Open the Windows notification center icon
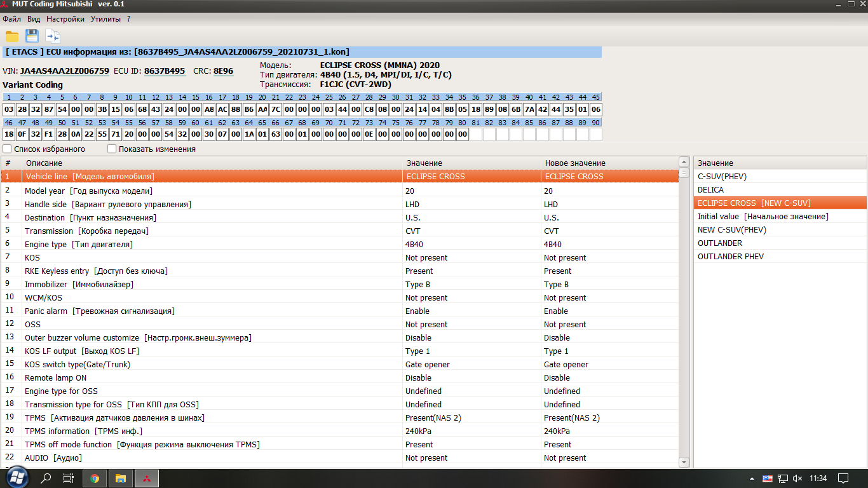Viewport: 868px width, 488px height. coord(843,478)
